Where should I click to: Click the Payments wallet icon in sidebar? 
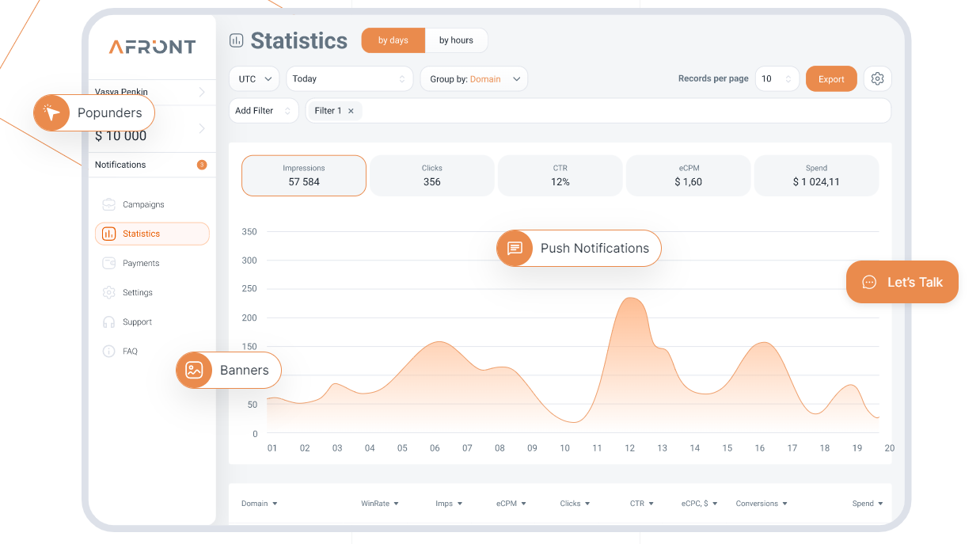(x=109, y=263)
